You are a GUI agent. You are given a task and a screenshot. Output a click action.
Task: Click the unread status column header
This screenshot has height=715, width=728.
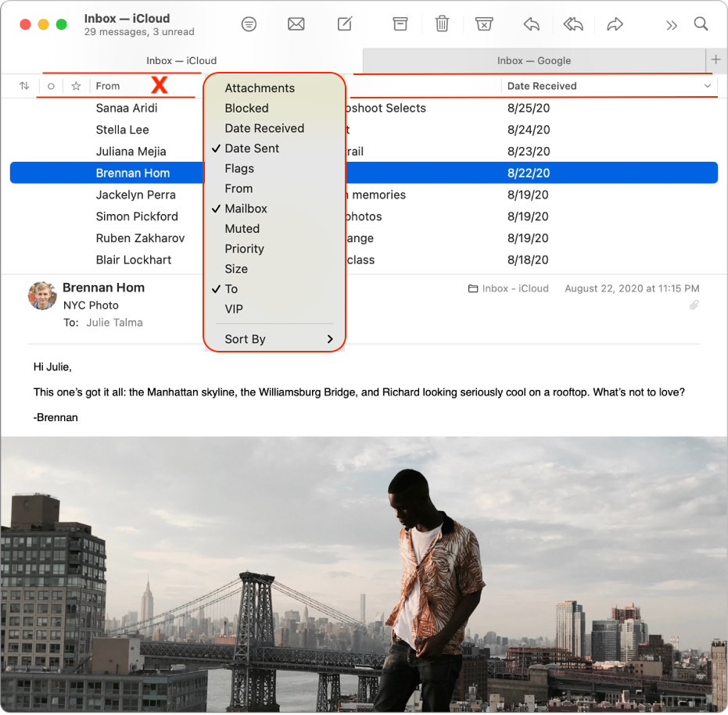[51, 86]
